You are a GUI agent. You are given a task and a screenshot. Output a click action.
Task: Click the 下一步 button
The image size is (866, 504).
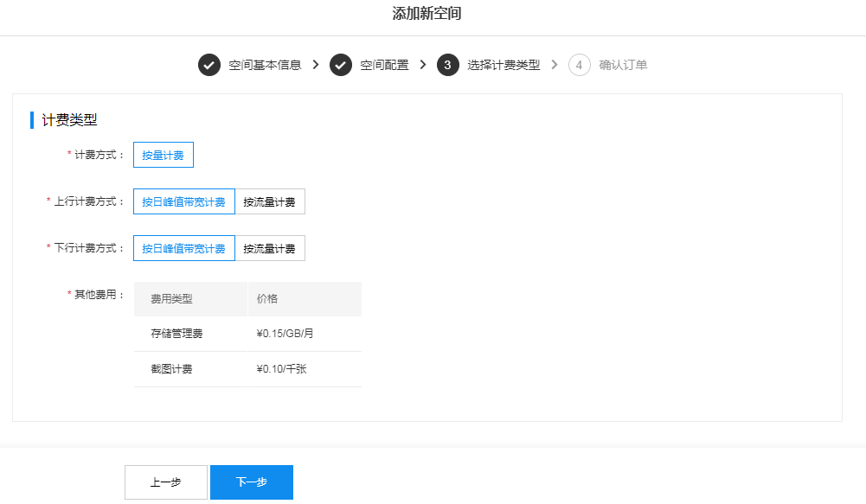[x=252, y=482]
